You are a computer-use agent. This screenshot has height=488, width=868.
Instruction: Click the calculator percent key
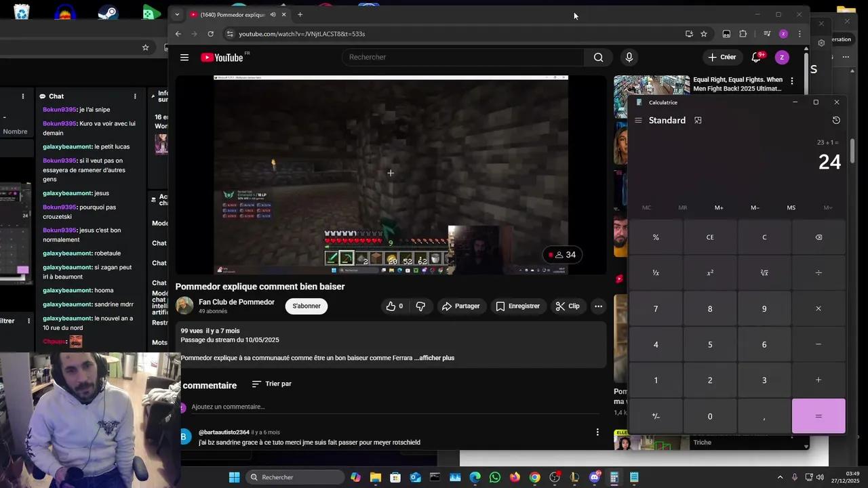click(x=656, y=237)
